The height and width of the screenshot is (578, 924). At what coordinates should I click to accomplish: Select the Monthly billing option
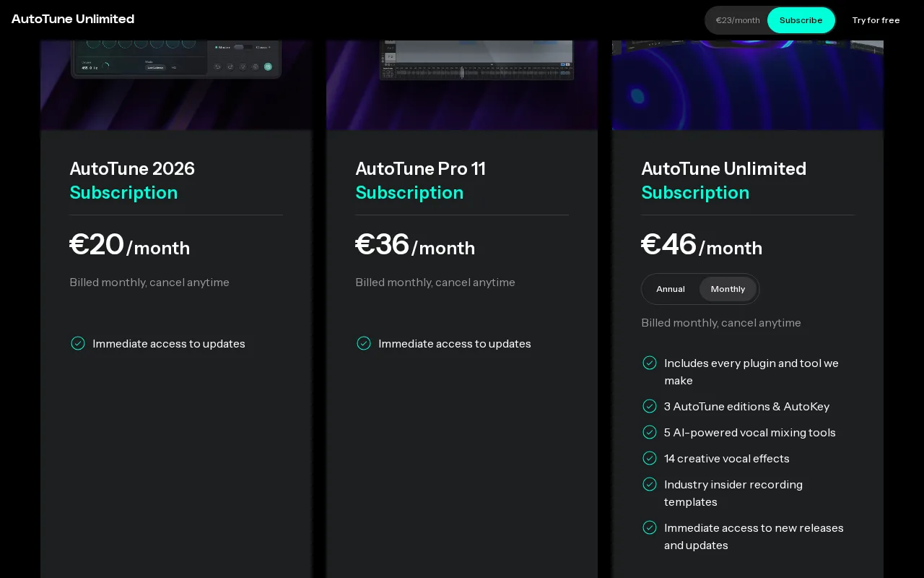728,289
